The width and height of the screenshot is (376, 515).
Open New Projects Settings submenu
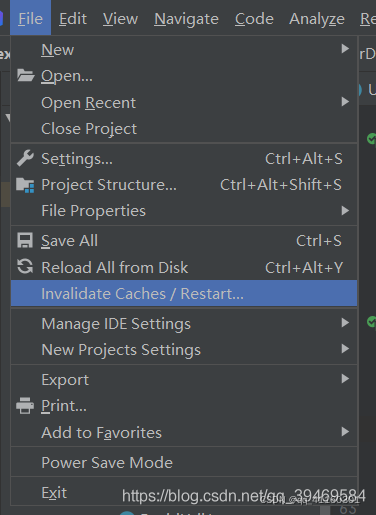pyautogui.click(x=184, y=350)
